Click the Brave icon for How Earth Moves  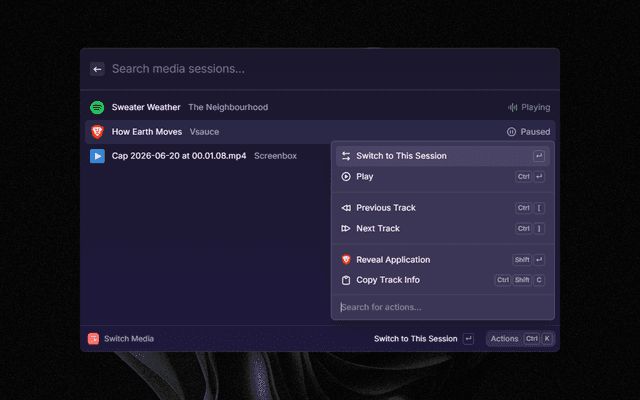[x=97, y=132]
